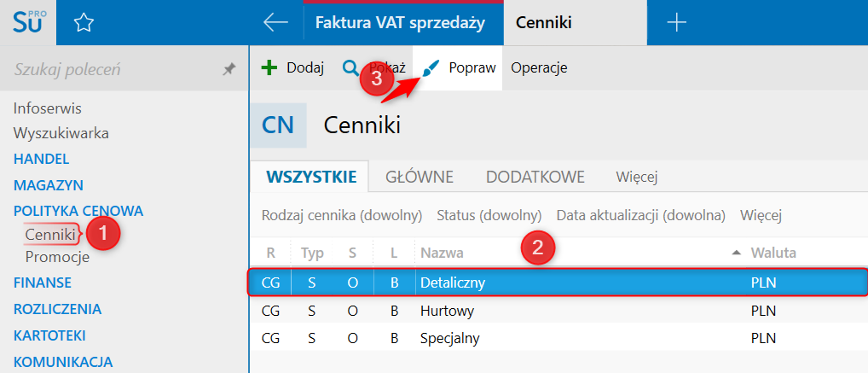Viewport: 868px width, 373px height.
Task: Open Promocje in the sidebar
Action: coord(57,257)
